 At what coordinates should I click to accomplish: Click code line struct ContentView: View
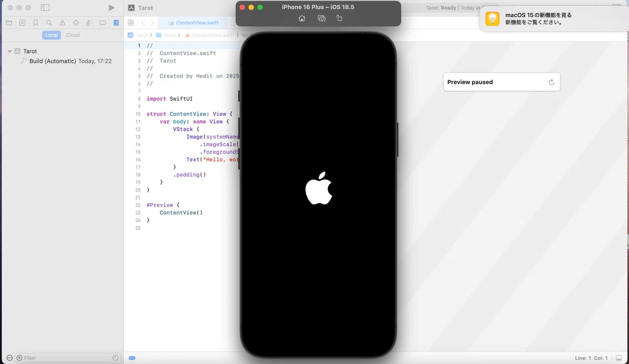click(x=189, y=114)
